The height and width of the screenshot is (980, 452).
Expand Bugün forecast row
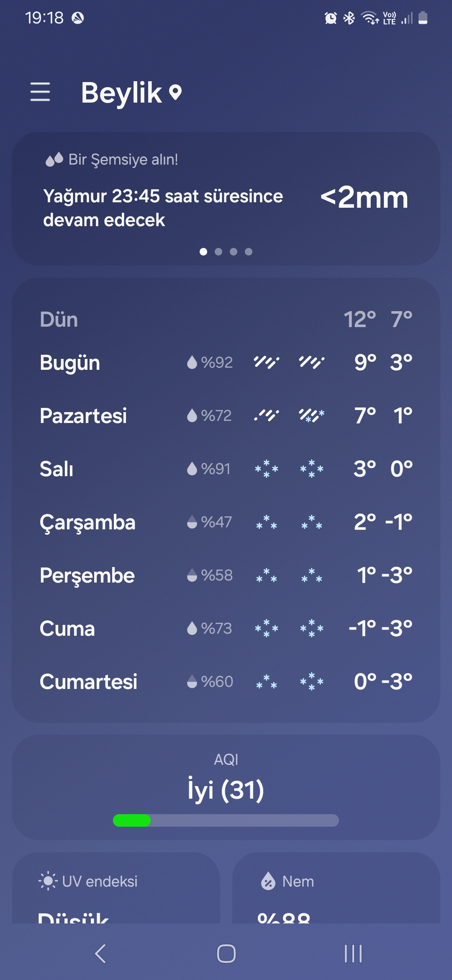pyautogui.click(x=226, y=362)
